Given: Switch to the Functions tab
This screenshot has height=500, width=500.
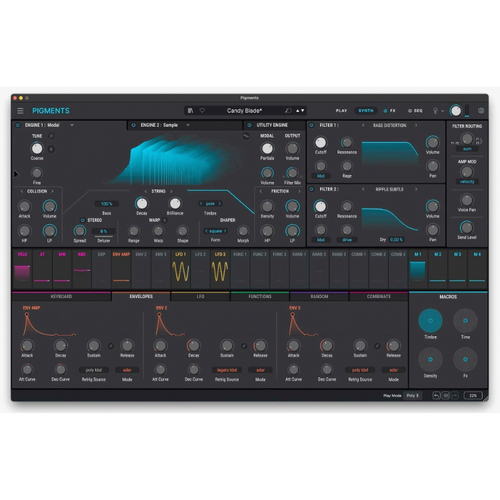Looking at the screenshot, I should tap(260, 296).
